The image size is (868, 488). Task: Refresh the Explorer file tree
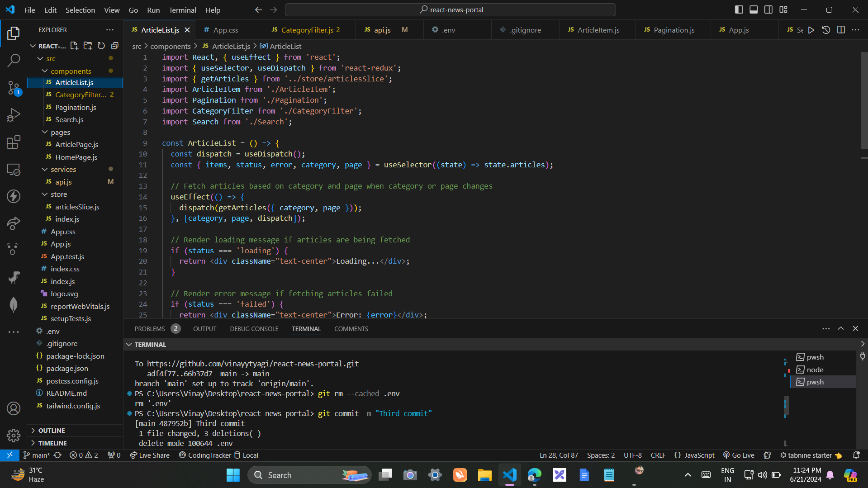point(101,46)
